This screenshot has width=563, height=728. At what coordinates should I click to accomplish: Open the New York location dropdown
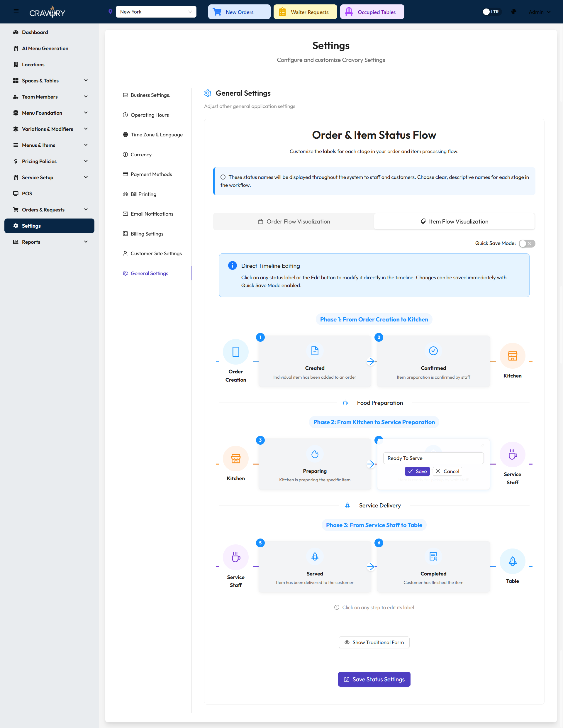coord(156,12)
